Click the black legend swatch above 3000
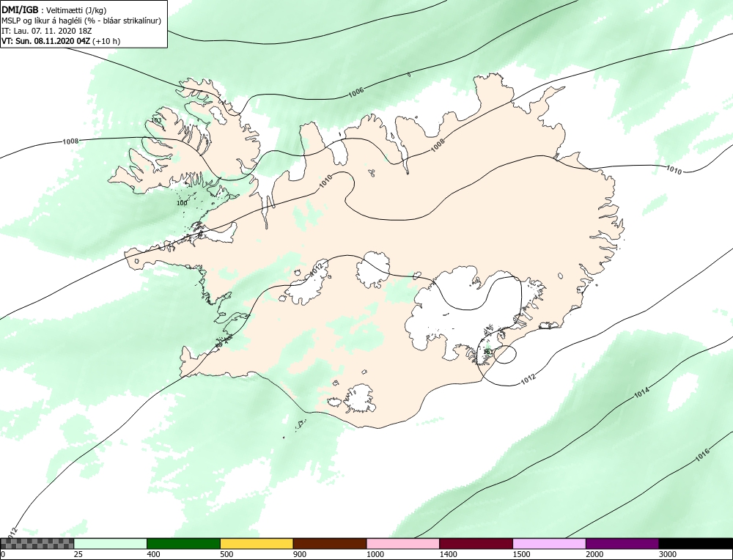Screen dimensions: 733x560 click(696, 543)
